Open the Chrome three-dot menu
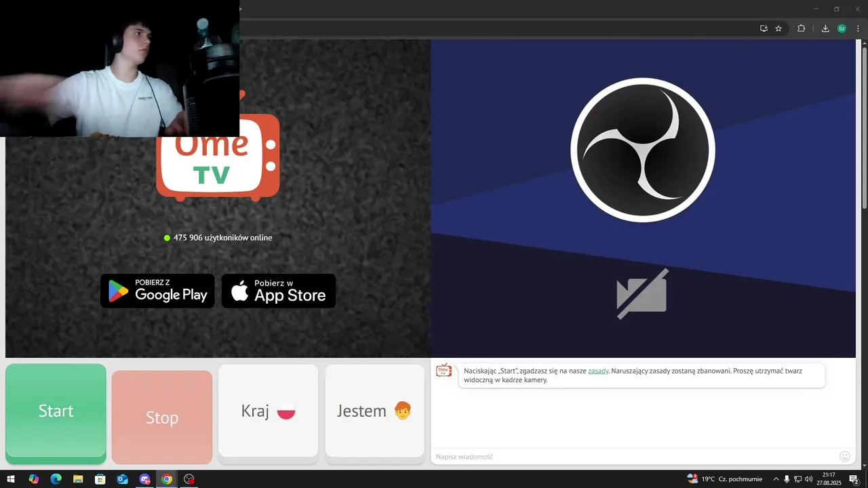Screen dimensions: 868x488 pyautogui.click(x=858, y=28)
